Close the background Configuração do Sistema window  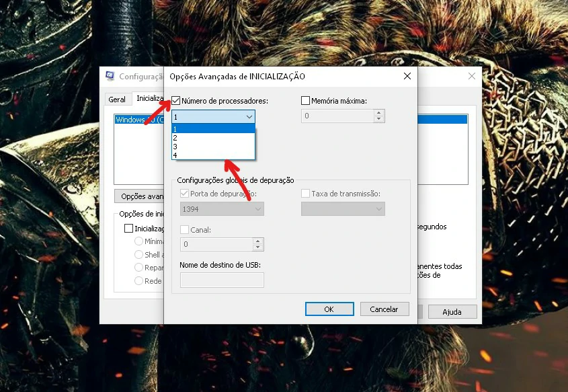[x=472, y=76]
